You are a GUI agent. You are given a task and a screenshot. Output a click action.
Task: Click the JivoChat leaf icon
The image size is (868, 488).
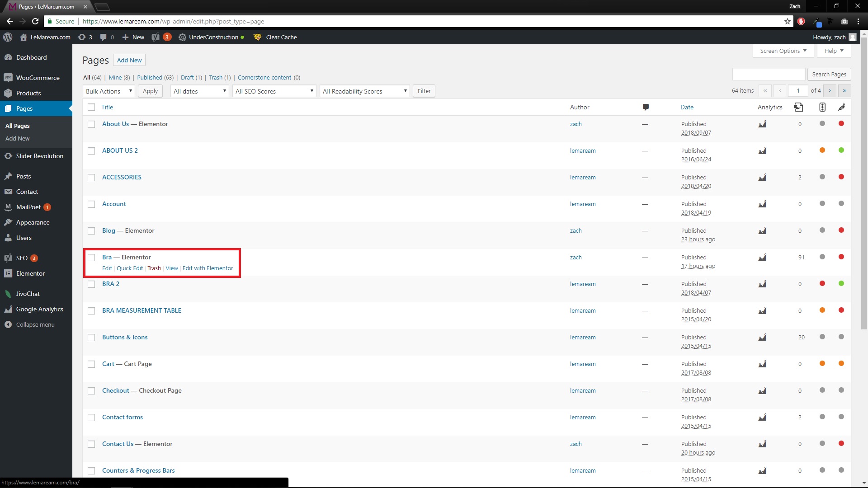(8, 294)
